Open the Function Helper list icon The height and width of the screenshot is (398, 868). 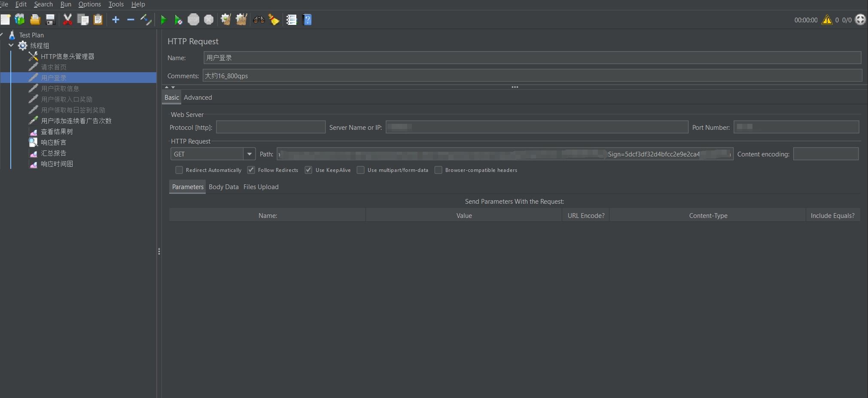click(x=292, y=20)
